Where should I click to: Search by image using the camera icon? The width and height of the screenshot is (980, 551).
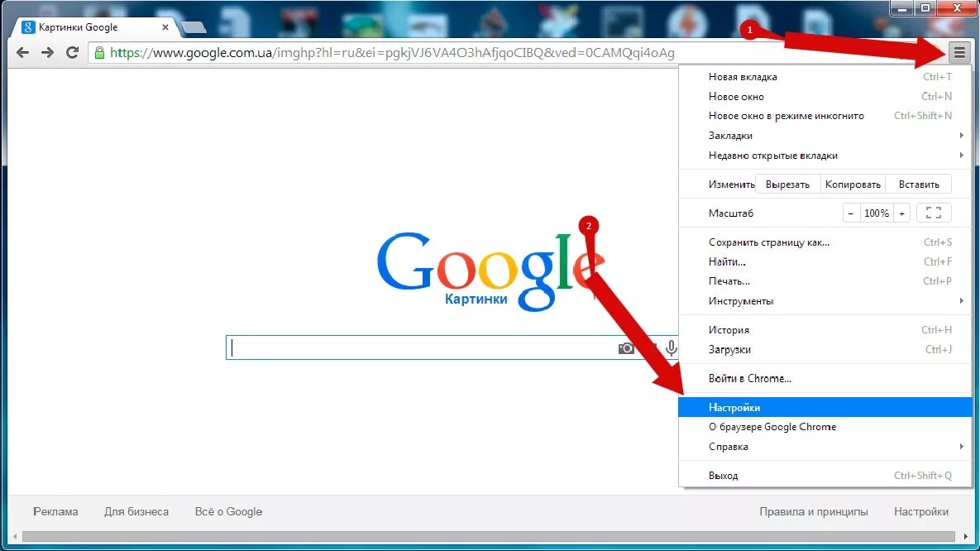tap(625, 348)
